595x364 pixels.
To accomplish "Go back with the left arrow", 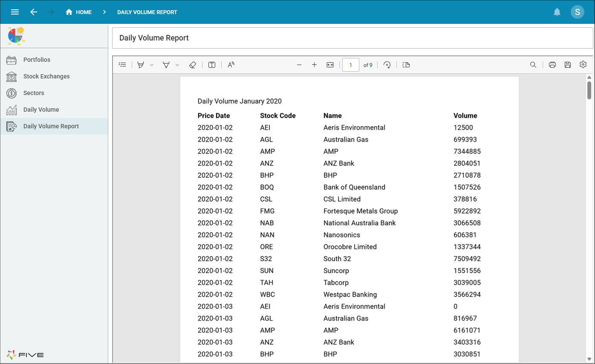I will coord(34,12).
